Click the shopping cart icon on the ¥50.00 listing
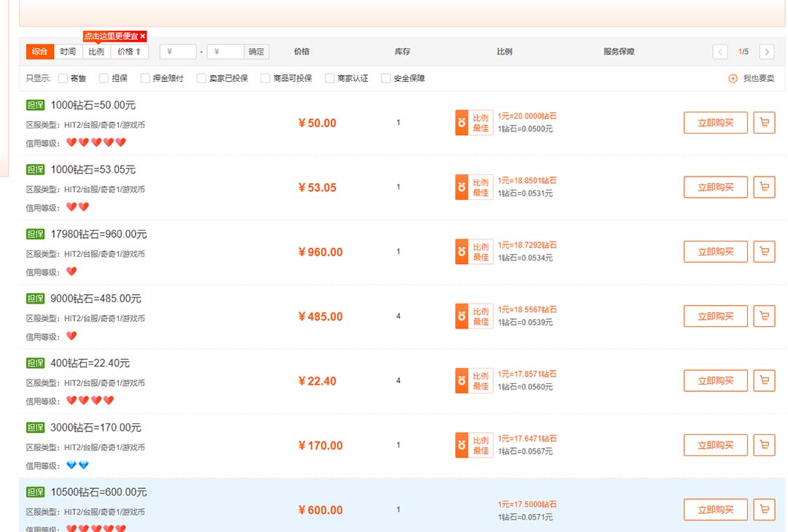Image resolution: width=788 pixels, height=532 pixels. tap(764, 123)
